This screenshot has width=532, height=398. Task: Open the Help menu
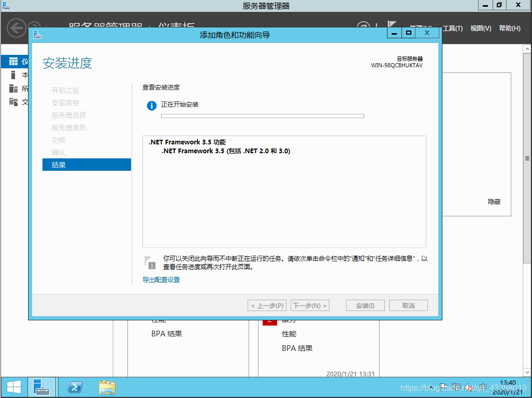pos(510,28)
